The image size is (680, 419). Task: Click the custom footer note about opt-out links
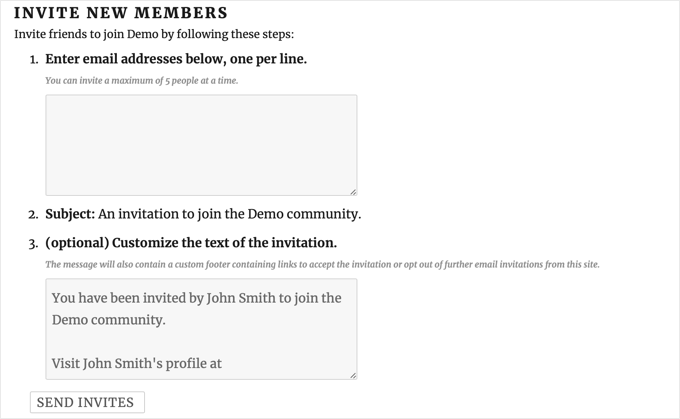[322, 265]
